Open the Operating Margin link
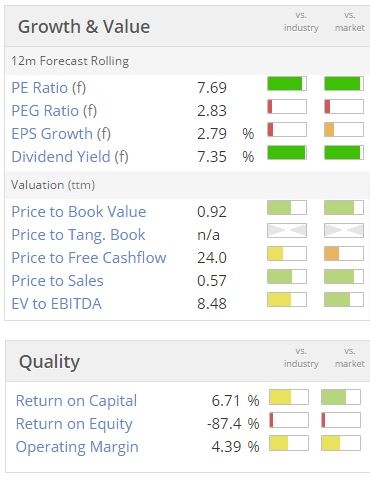 77,447
